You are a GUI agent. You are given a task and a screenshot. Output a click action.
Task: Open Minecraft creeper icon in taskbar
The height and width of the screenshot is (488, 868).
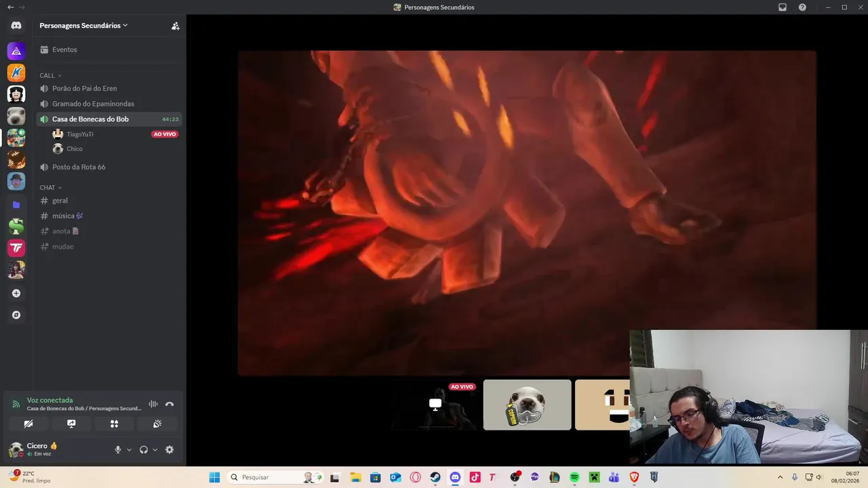point(594,477)
